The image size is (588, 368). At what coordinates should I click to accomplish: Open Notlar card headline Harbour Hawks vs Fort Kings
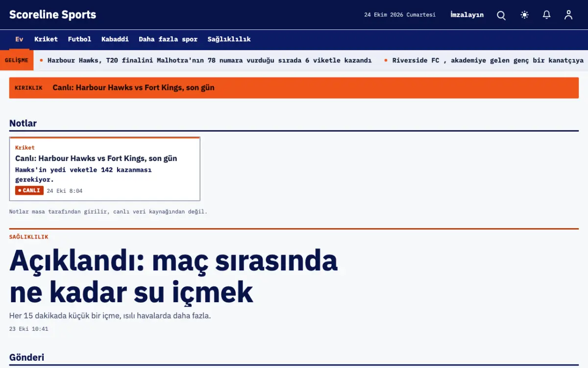96,158
